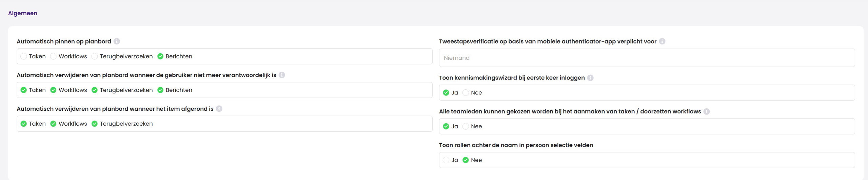Uncheck Berichten for removal when user not responsible
This screenshot has height=180, width=868.
[x=160, y=90]
